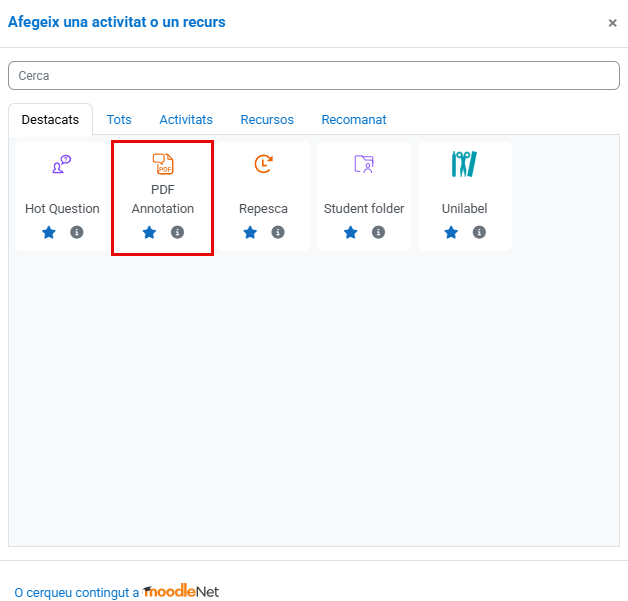The height and width of the screenshot is (601, 628).
Task: Pick the Repesca clock icon
Action: (x=263, y=164)
